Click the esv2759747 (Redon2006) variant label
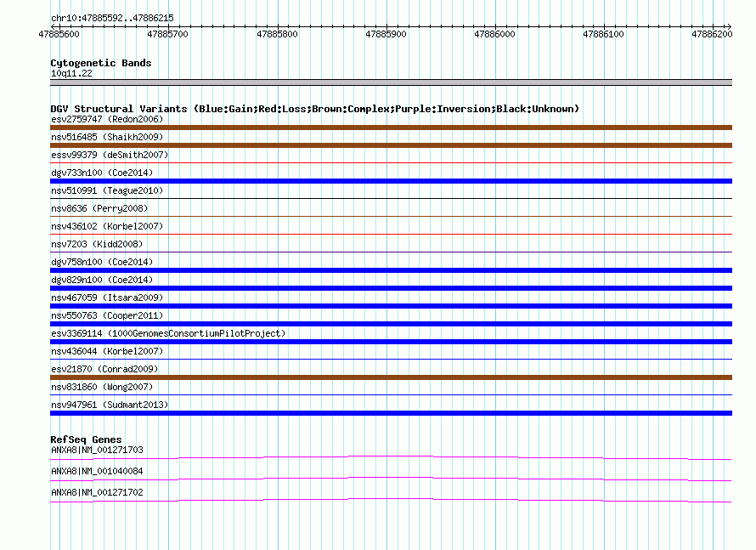 click(x=106, y=119)
